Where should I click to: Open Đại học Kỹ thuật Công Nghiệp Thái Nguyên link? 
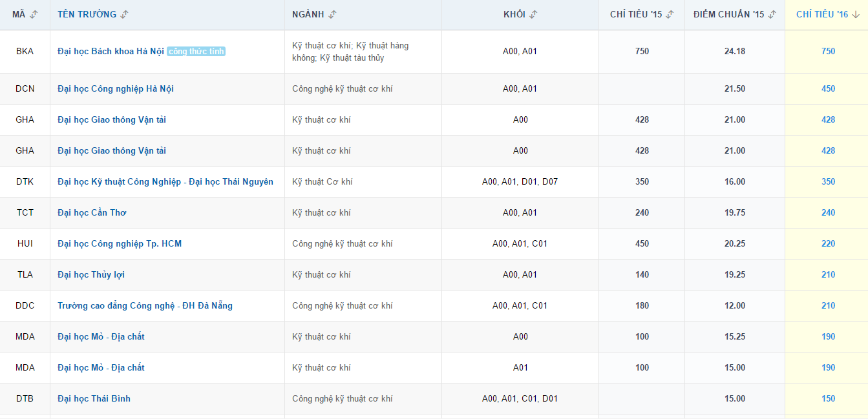pos(165,182)
